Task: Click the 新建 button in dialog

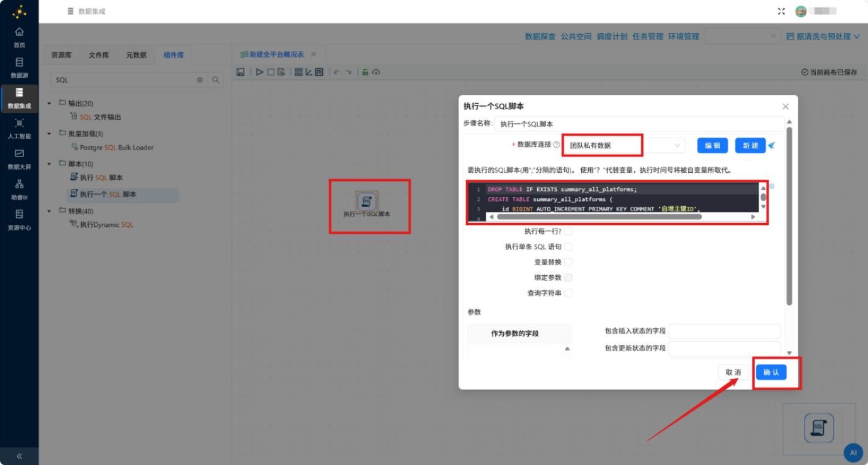Action: [750, 145]
